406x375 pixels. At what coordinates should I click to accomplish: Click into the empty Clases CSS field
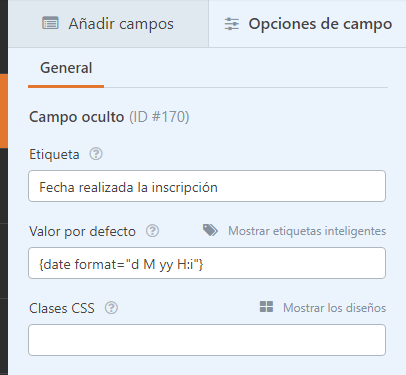click(207, 340)
